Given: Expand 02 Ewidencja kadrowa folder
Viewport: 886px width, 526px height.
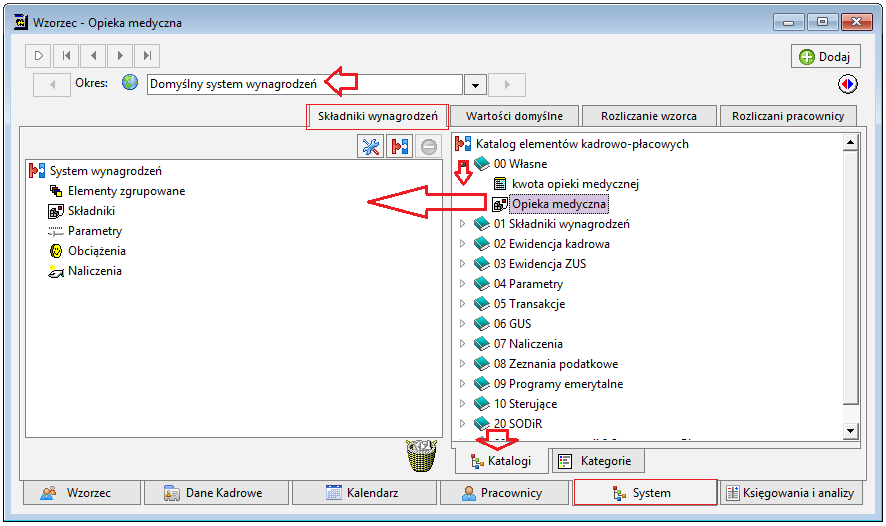Looking at the screenshot, I should [462, 244].
